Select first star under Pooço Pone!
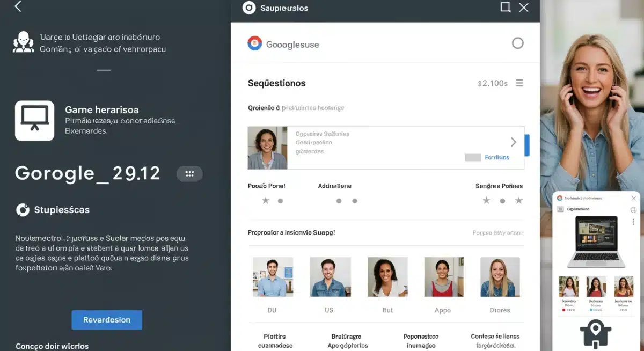 click(x=265, y=201)
